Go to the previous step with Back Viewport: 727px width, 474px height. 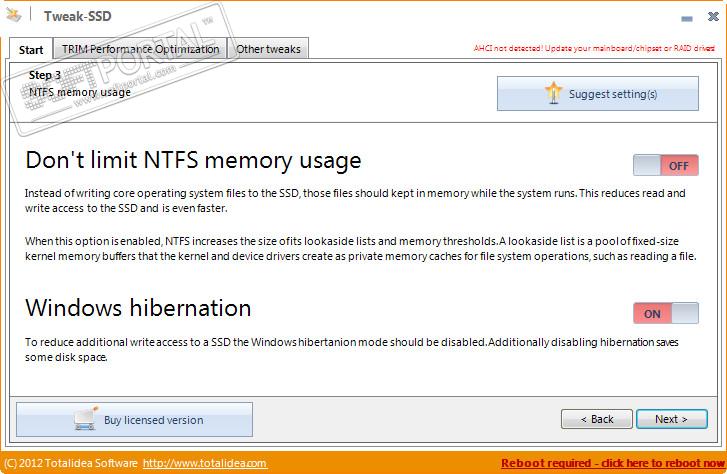(x=597, y=419)
